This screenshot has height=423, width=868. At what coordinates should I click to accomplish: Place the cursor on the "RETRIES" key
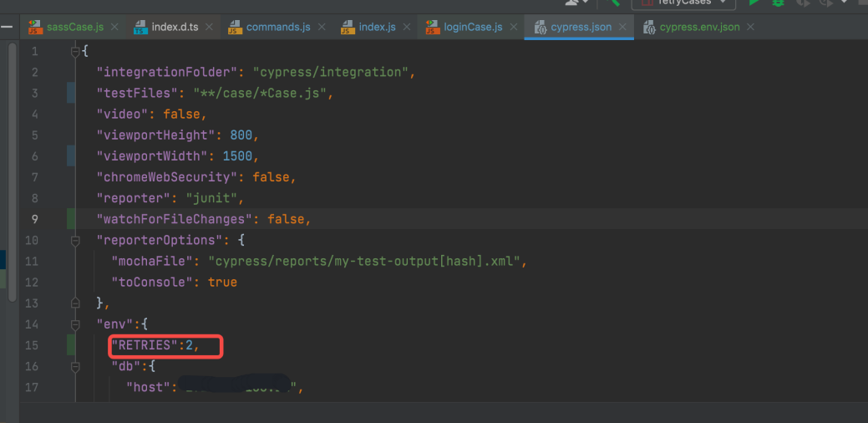coord(146,344)
